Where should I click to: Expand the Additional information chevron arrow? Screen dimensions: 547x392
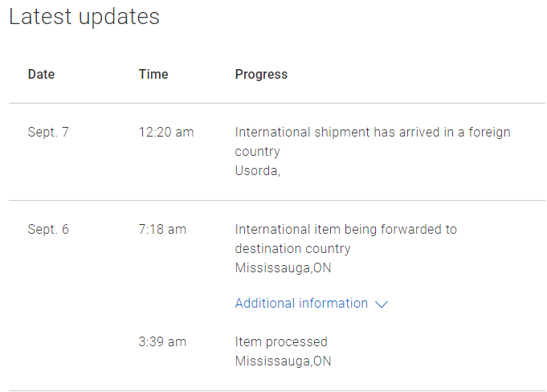pos(382,304)
